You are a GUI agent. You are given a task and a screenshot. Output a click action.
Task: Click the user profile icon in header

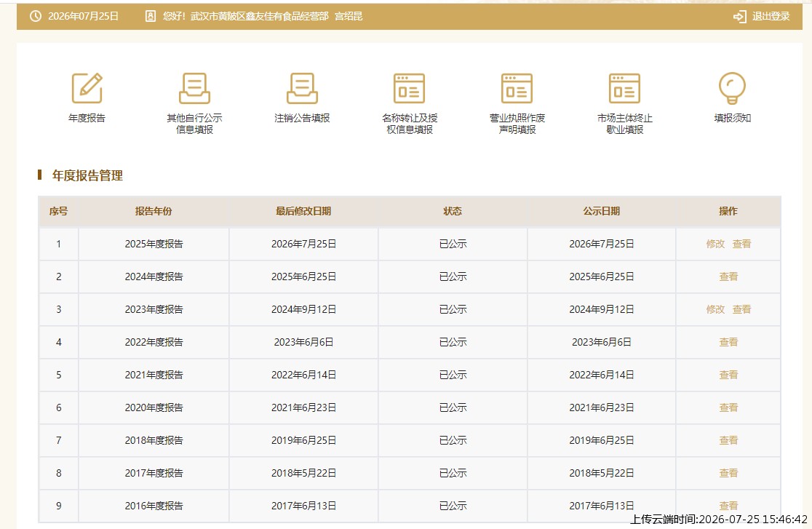[x=150, y=16]
